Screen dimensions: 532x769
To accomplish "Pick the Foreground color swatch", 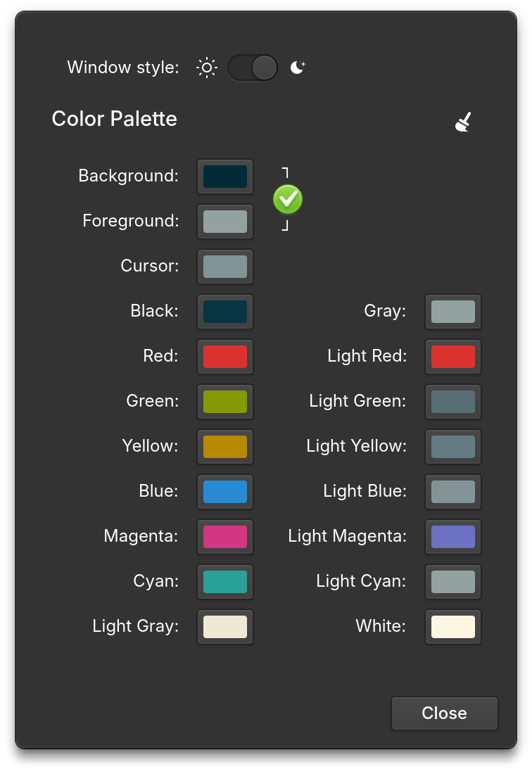I will click(x=225, y=222).
